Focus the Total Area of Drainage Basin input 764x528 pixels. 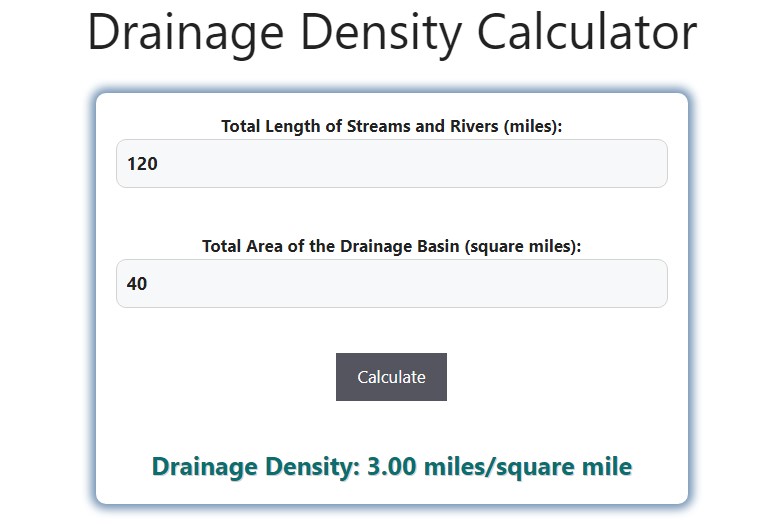[x=392, y=283]
